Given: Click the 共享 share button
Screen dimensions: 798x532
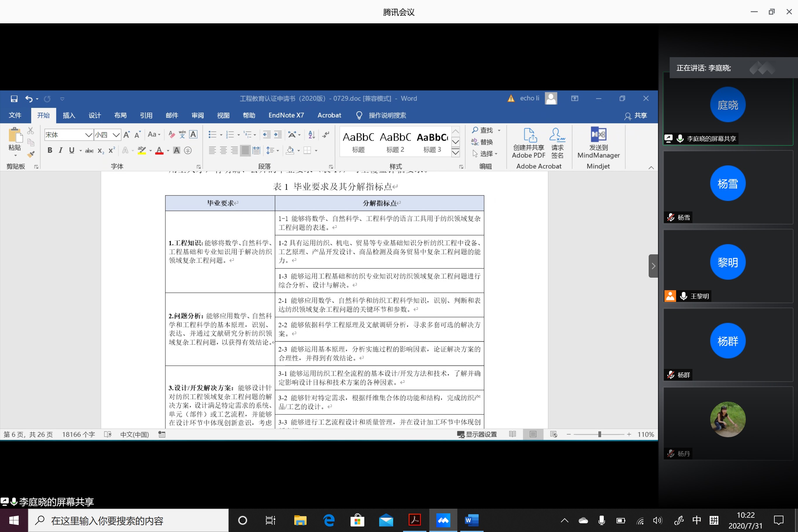Looking at the screenshot, I should (636, 116).
